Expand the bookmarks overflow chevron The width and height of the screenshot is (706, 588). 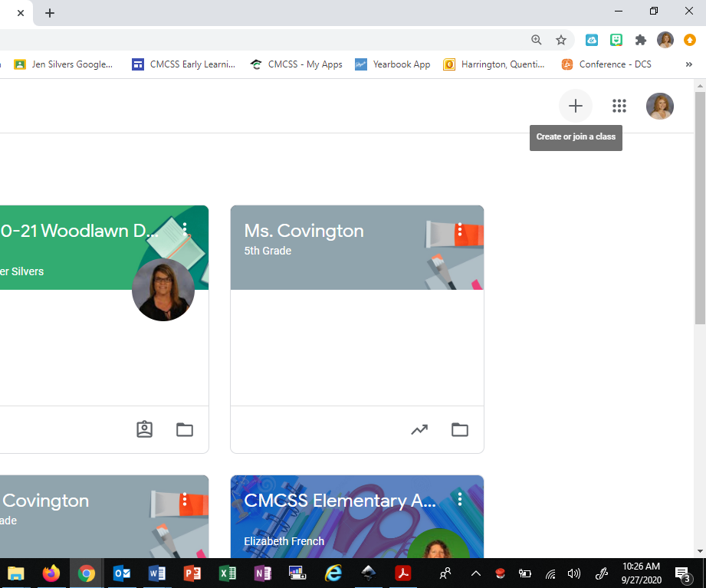point(688,64)
